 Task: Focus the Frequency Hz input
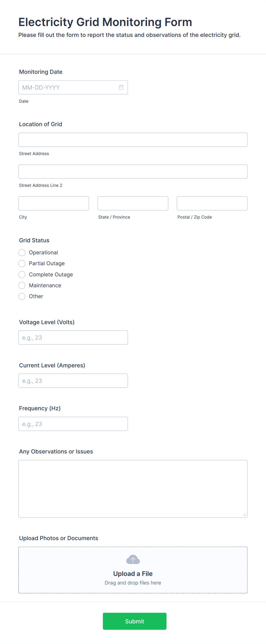coord(73,424)
